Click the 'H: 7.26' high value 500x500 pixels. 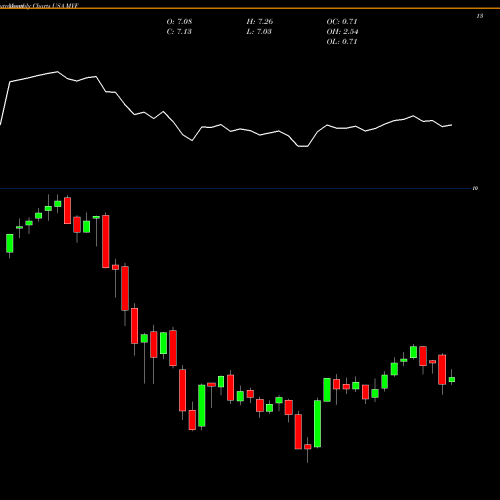[x=260, y=21]
